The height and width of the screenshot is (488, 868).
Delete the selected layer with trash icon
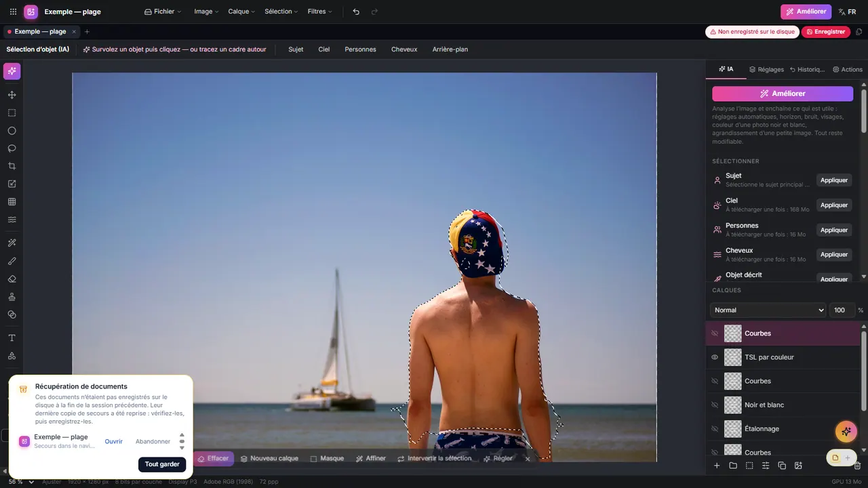pyautogui.click(x=857, y=466)
